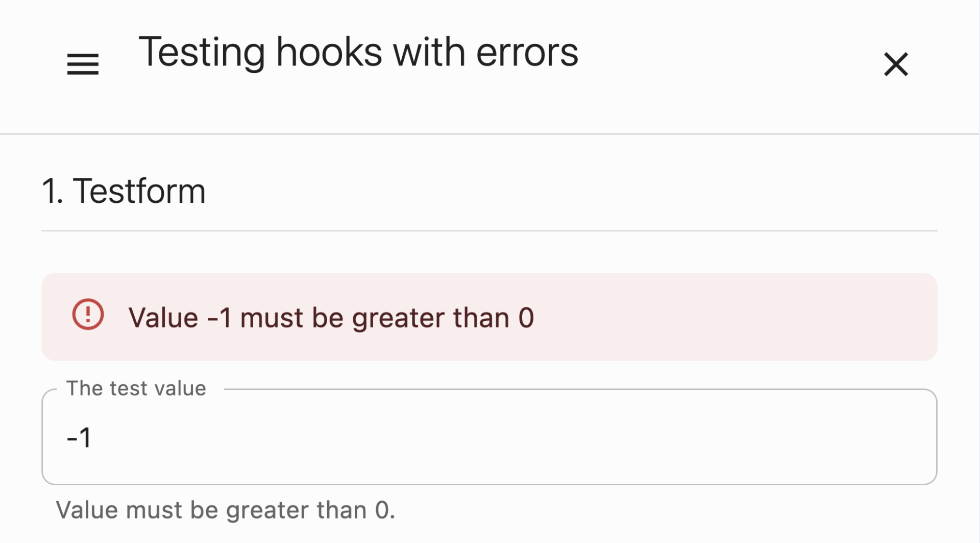Viewport: 980px width, 543px height.
Task: Click the word "Value" in the red alert
Action: 163,318
